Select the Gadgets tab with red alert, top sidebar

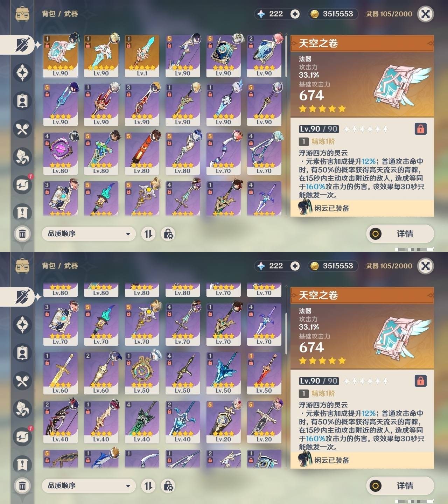tap(22, 184)
